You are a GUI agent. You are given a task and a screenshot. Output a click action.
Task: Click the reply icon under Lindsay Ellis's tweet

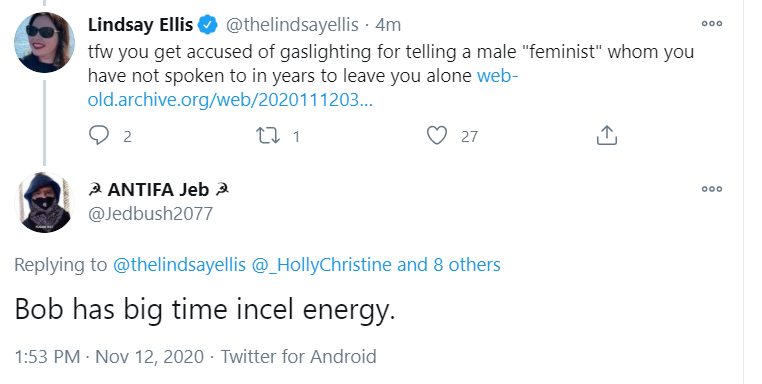[x=99, y=136]
